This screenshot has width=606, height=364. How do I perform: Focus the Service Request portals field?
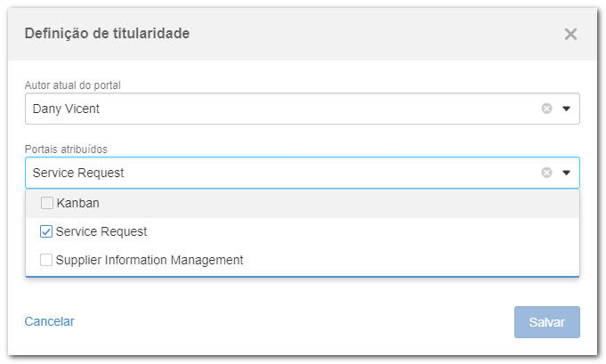(x=303, y=173)
